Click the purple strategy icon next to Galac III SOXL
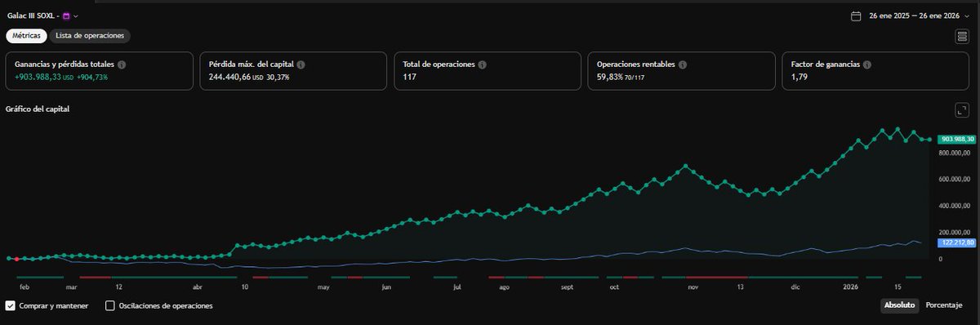The width and height of the screenshot is (980, 325). pos(66,16)
